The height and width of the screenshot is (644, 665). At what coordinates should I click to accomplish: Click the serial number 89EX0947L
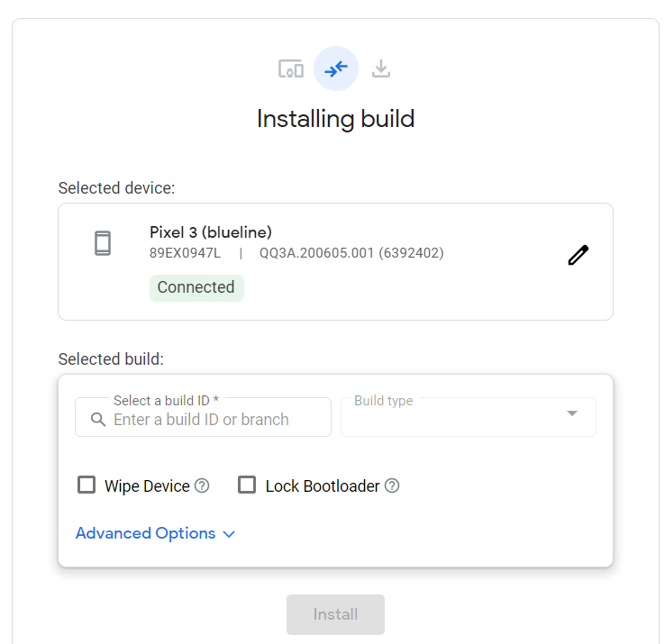tap(185, 253)
